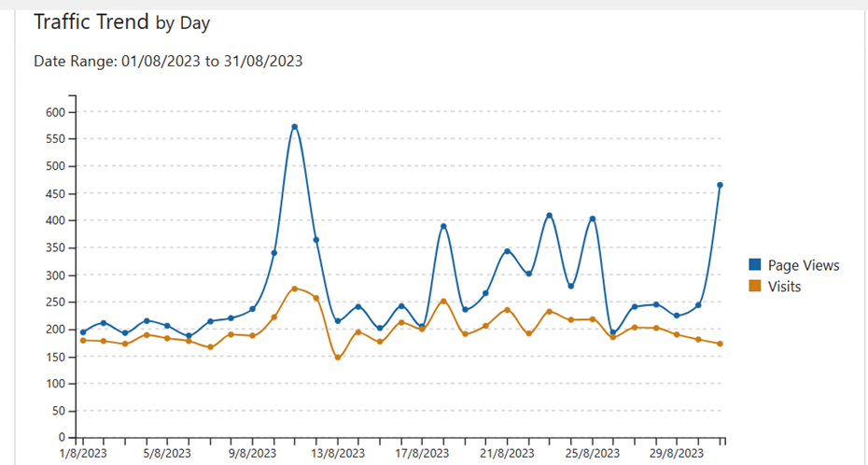868x465 pixels.
Task: Click the Date Range text line
Action: (168, 62)
